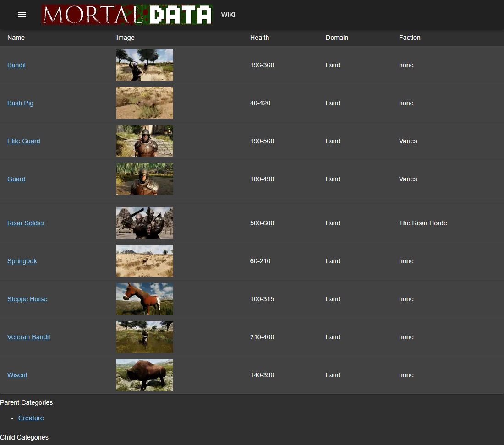Open the Creature parent category link
504x445 pixels.
[31, 418]
